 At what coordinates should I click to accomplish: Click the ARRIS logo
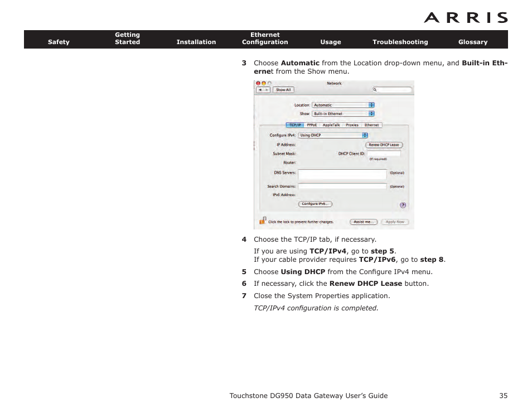[x=466, y=18]
